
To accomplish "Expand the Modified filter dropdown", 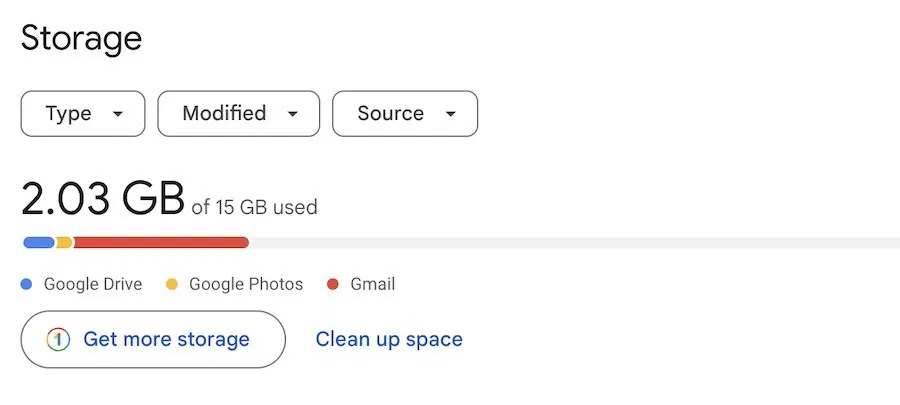I will [238, 114].
